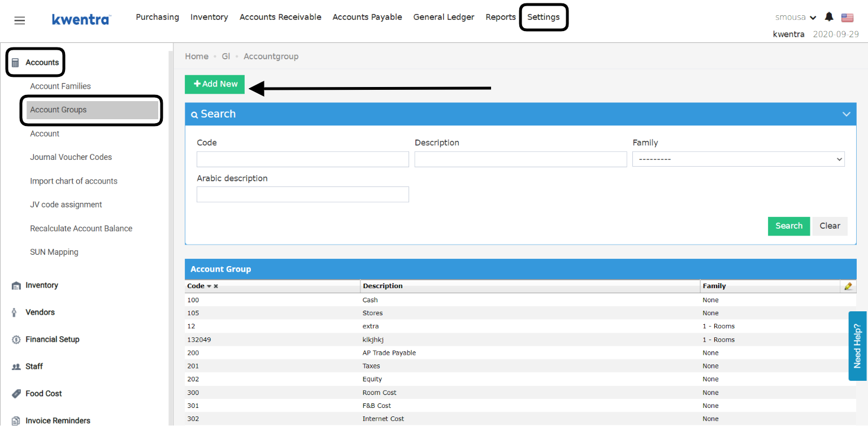The width and height of the screenshot is (868, 426).
Task: Click the kwentra logo
Action: pos(81,20)
